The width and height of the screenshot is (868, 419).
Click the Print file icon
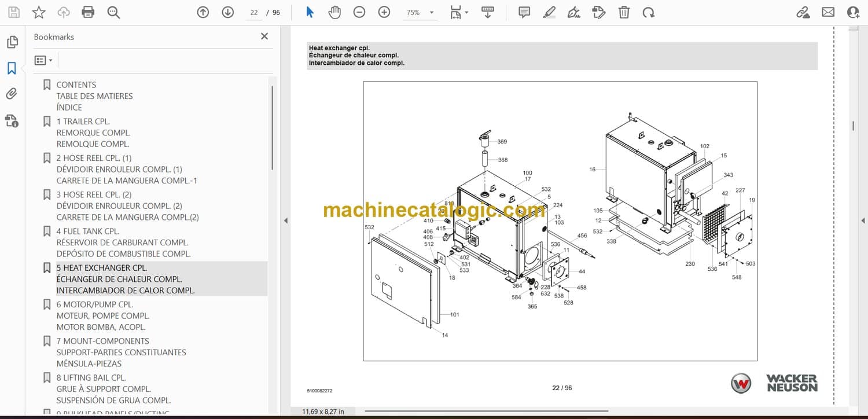[x=88, y=12]
